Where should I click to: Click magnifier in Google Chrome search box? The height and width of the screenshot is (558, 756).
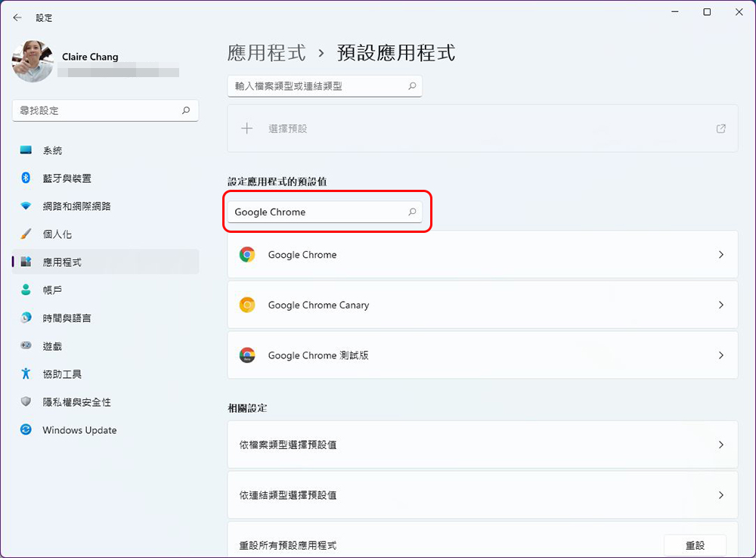coord(412,212)
